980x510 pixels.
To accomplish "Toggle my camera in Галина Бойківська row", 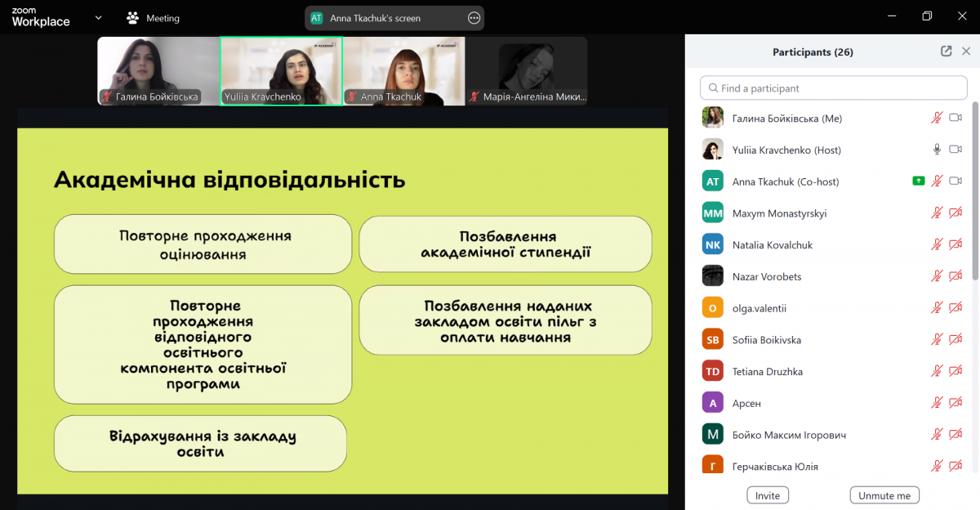I will point(955,119).
